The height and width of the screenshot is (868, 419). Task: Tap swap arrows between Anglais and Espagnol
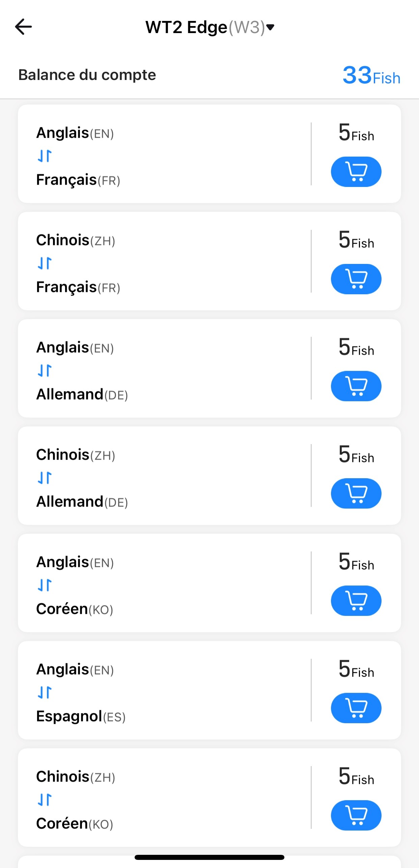(x=45, y=693)
